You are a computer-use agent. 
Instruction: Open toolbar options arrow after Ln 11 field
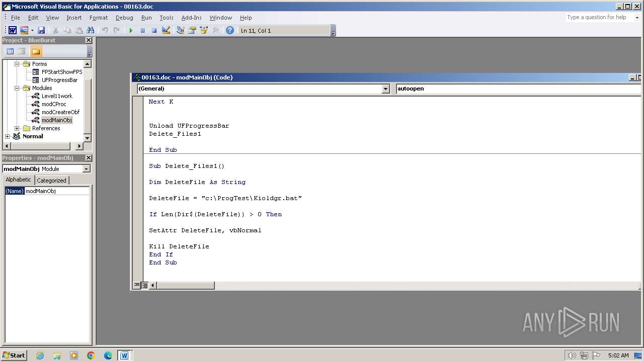[333, 31]
